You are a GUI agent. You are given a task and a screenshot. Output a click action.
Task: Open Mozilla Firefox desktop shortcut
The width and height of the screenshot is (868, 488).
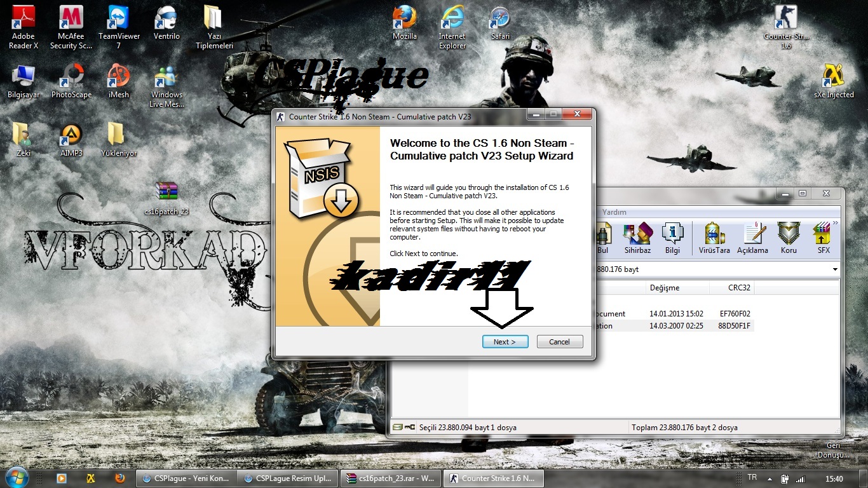click(404, 24)
